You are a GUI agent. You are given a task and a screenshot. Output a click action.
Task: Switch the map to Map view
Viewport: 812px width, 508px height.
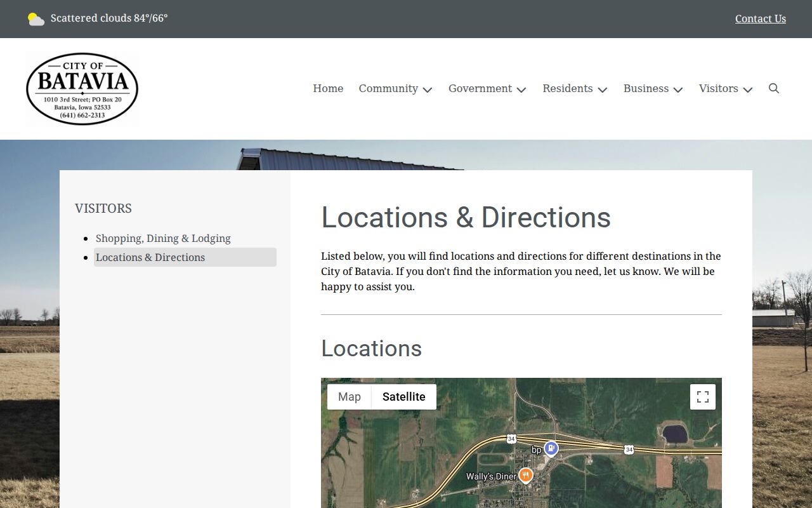click(350, 397)
